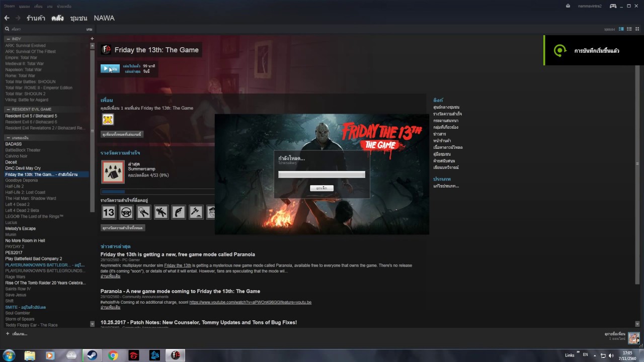The image size is (644, 362).
Task: Select Left 4 Dead 2 in game list
Action: pos(17,205)
